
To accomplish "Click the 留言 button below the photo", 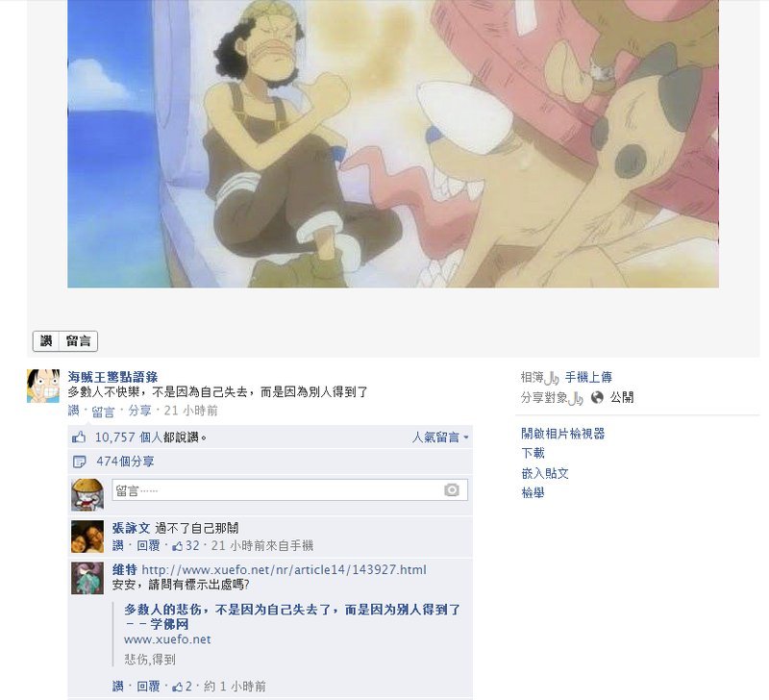I will pyautogui.click(x=79, y=341).
